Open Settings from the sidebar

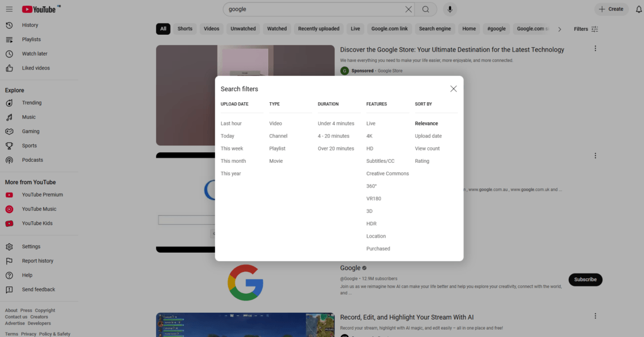click(x=31, y=246)
